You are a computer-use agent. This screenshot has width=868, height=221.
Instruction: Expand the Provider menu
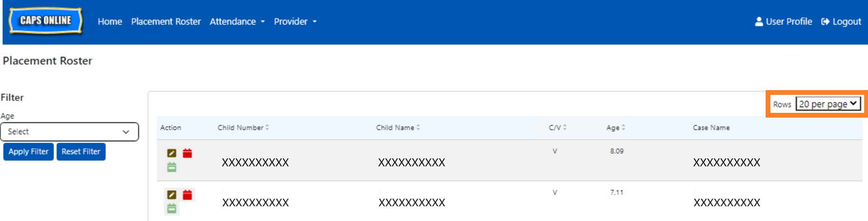(295, 21)
